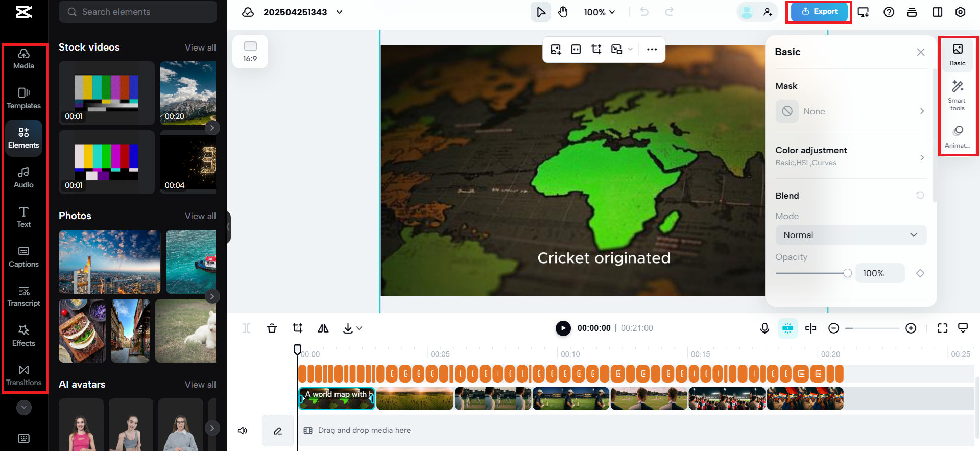The width and height of the screenshot is (980, 451).
Task: Record voiceover with microphone icon
Action: click(764, 328)
